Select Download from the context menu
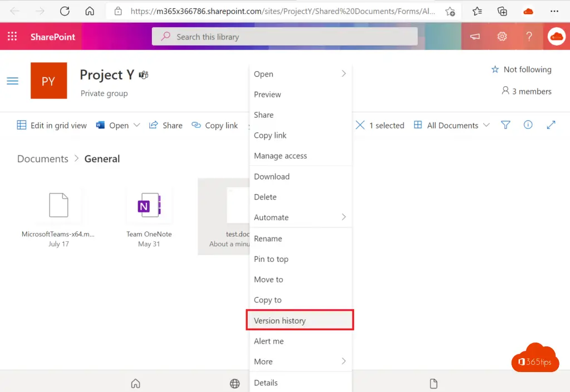Viewport: 570px width, 392px height. click(301, 176)
